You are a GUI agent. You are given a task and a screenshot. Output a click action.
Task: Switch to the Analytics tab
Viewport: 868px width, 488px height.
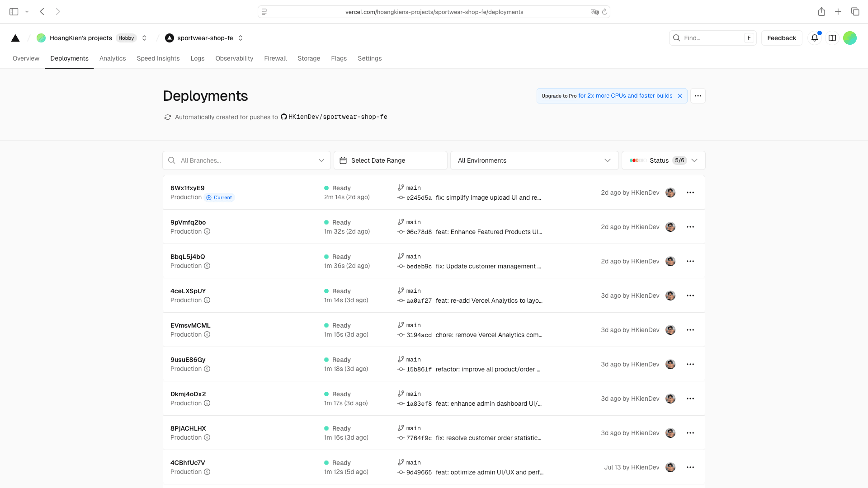(113, 58)
